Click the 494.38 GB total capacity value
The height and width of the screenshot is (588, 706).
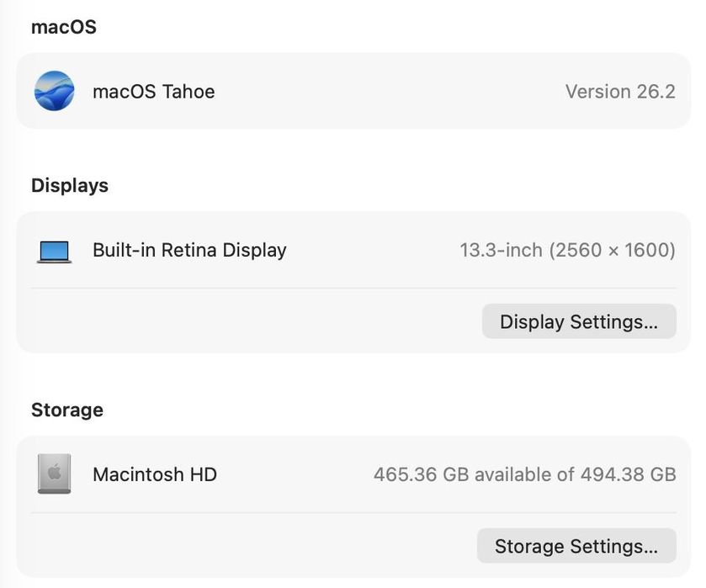[x=628, y=474]
